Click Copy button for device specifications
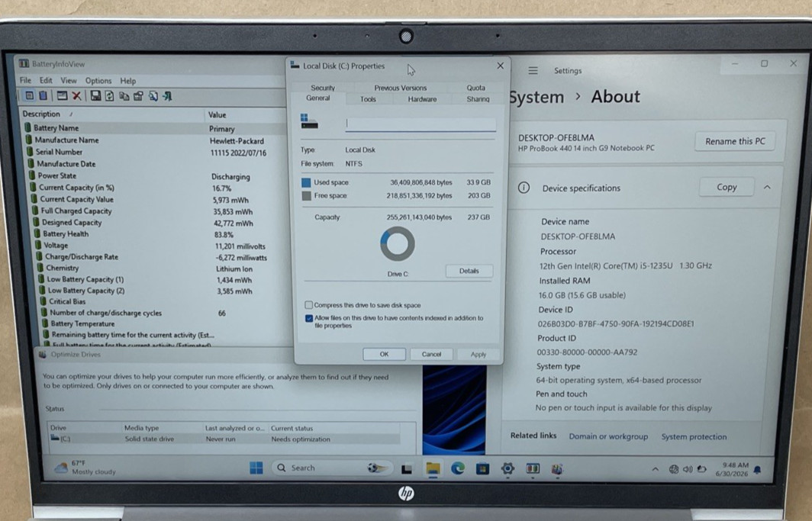 pos(727,188)
